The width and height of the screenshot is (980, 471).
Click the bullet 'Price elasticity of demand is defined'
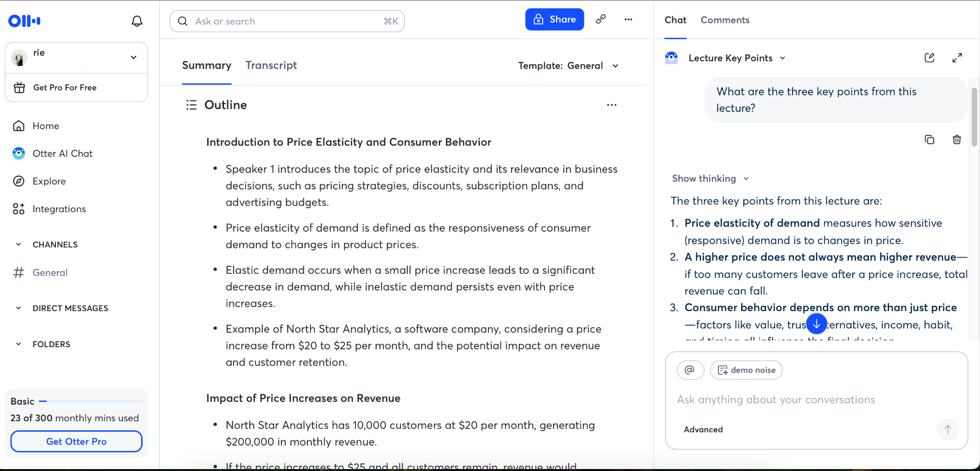[408, 236]
